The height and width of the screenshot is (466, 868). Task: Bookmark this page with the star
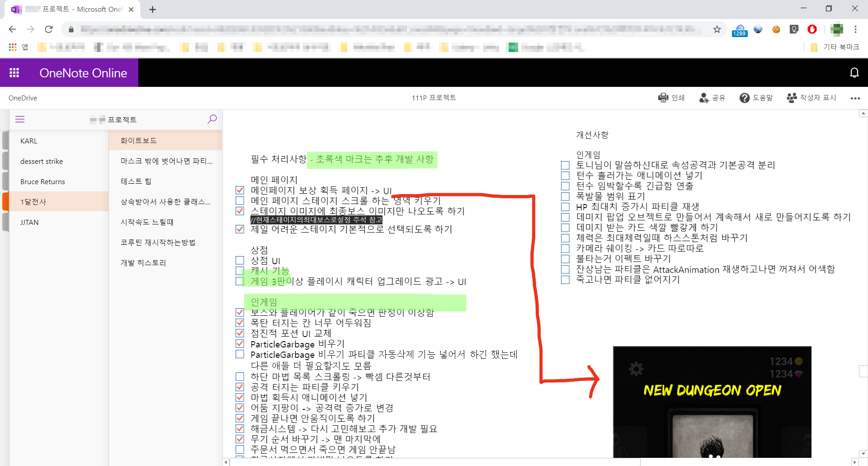coord(717,29)
